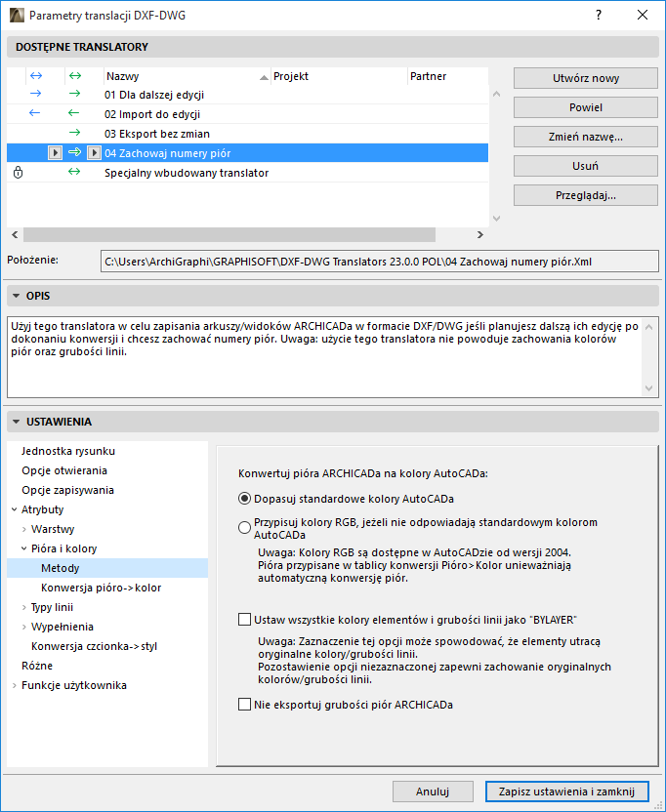The image size is (666, 812).
Task: Sort the list by the Nazwy column
Action: (x=187, y=76)
